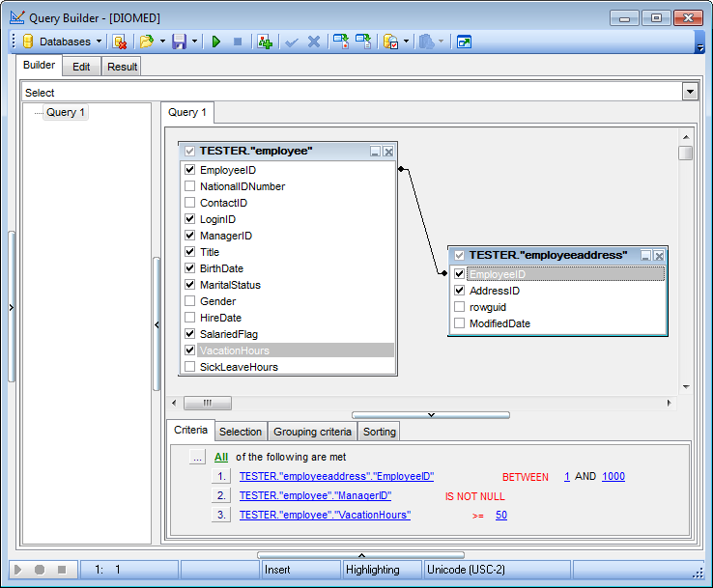713x588 pixels.
Task: Open the Save button dropdown arrow
Action: pyautogui.click(x=195, y=42)
